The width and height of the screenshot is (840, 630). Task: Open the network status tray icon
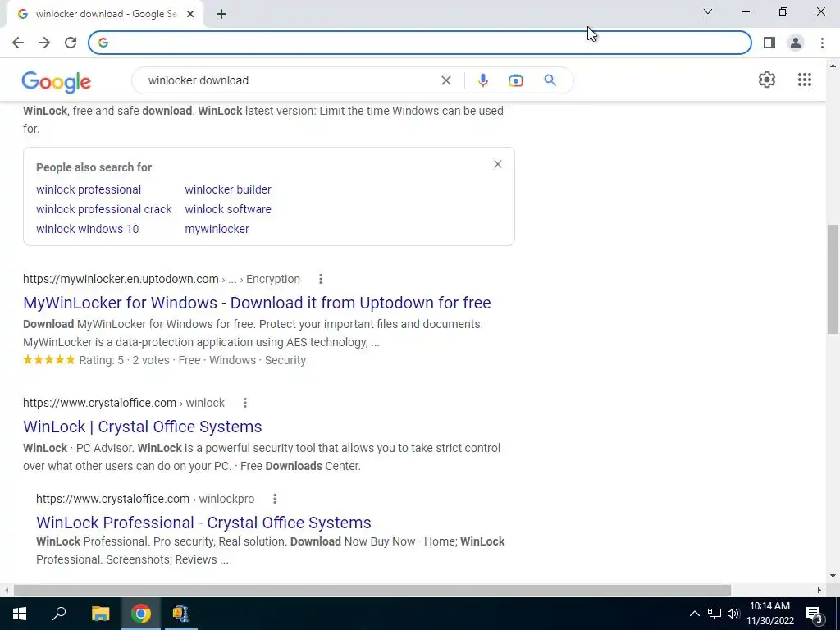tap(714, 614)
